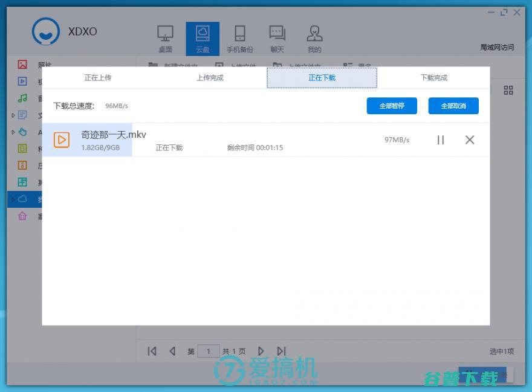The width and height of the screenshot is (532, 392).
Task: Switch to the 正在下载 tab
Action: [x=322, y=78]
